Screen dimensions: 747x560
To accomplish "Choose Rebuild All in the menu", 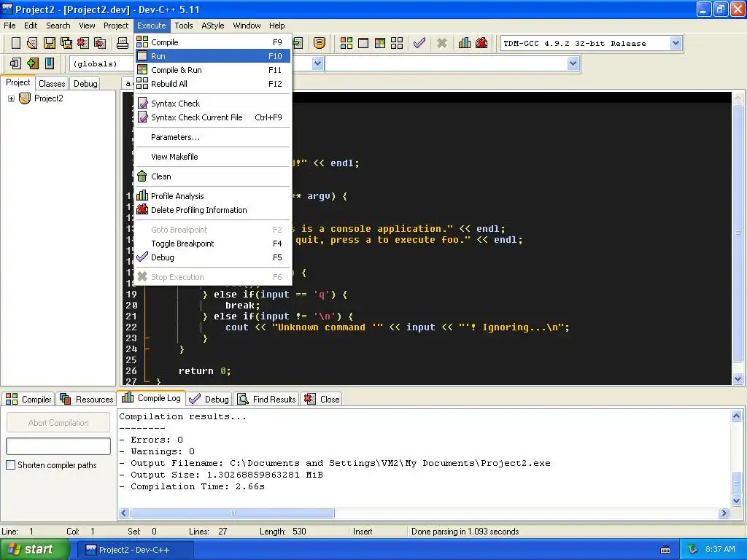I will coord(213,83).
